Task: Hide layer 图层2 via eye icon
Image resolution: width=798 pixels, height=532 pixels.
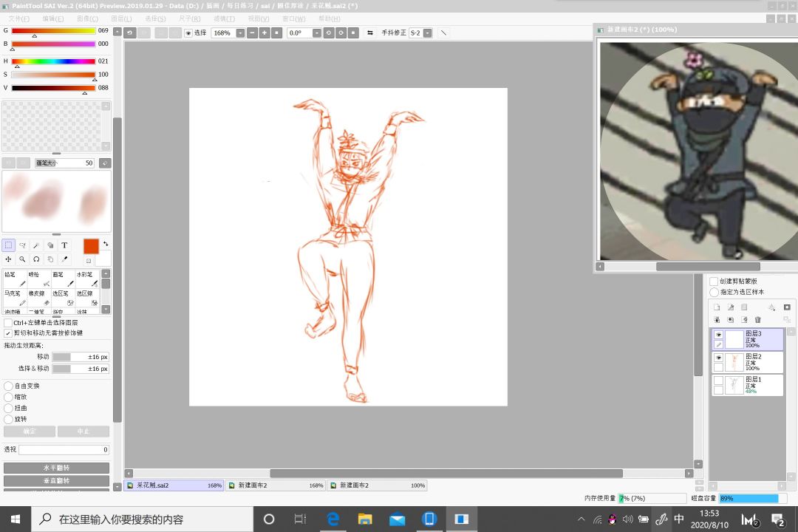Action: (718, 357)
